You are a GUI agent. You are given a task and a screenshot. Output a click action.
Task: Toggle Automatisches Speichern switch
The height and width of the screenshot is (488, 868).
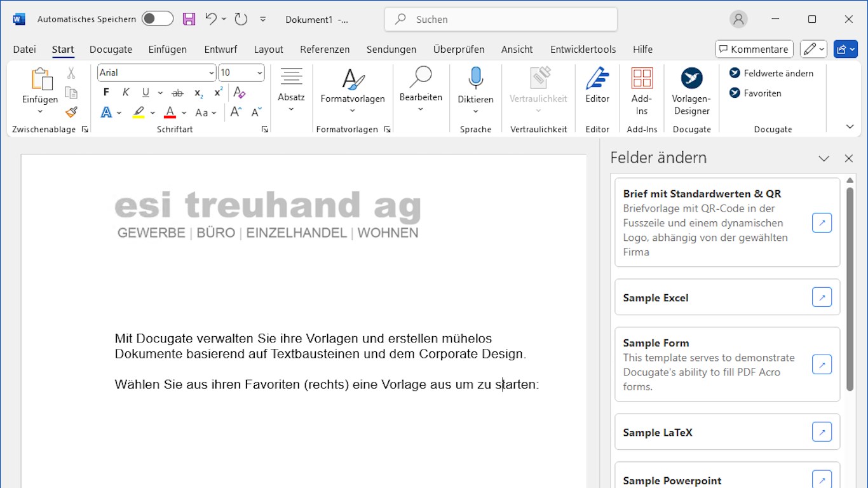[158, 19]
